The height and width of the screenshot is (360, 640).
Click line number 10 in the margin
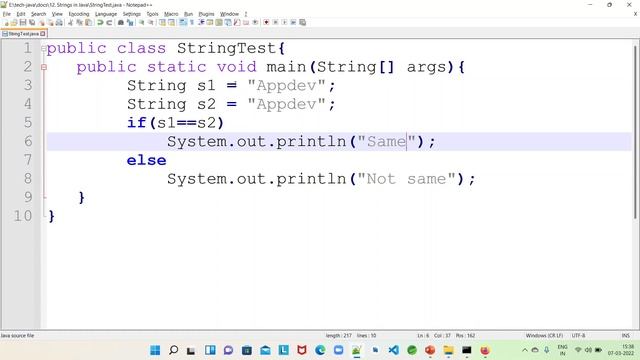click(x=22, y=216)
